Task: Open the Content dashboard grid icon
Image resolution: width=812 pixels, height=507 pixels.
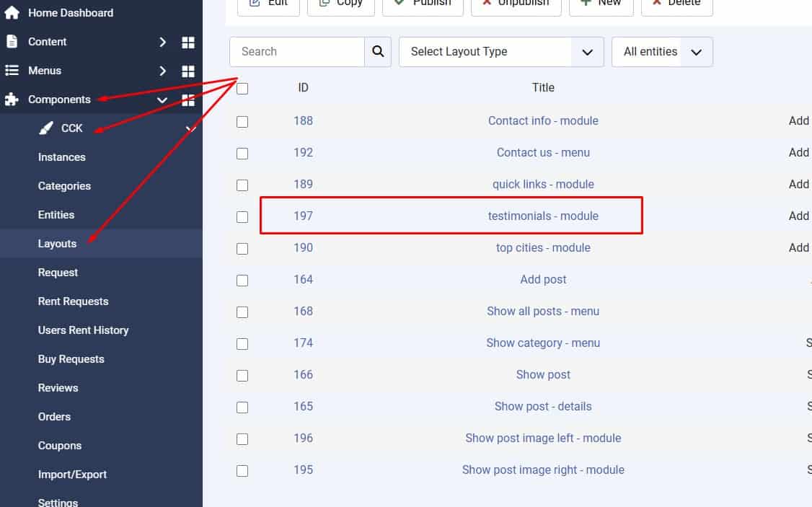Action: pyautogui.click(x=188, y=43)
